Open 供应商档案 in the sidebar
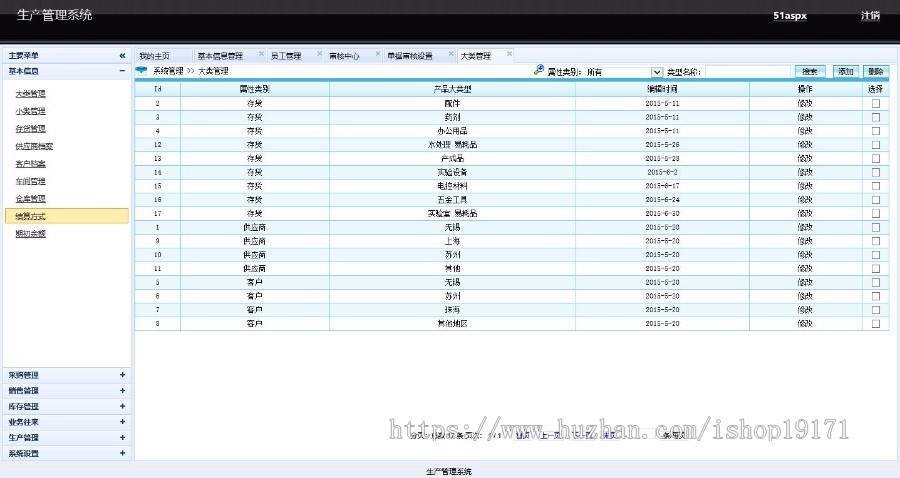The width and height of the screenshot is (900, 478). tap(34, 146)
